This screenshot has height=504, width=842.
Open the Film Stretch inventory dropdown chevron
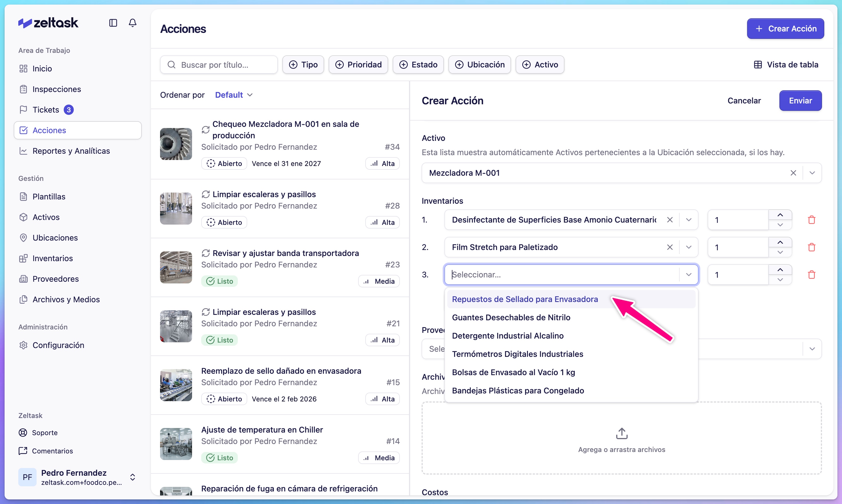[689, 247]
